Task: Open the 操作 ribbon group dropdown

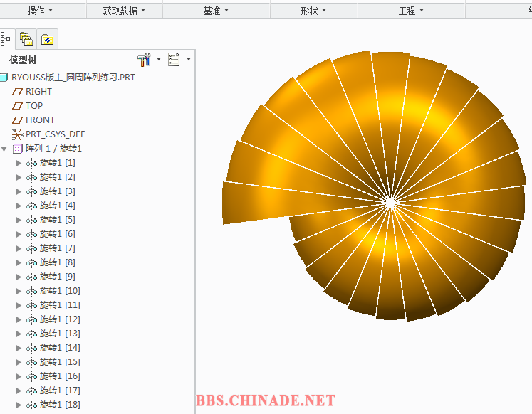Action: click(41, 11)
